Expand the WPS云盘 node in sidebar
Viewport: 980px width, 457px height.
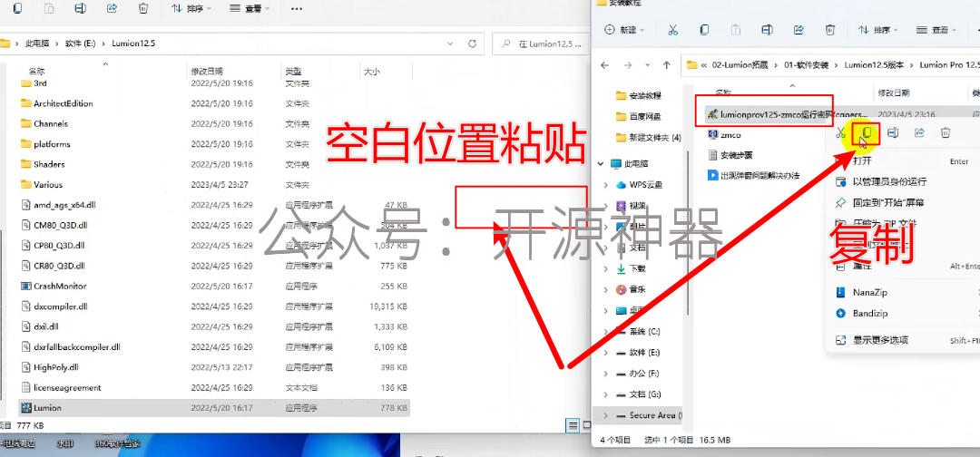[605, 185]
